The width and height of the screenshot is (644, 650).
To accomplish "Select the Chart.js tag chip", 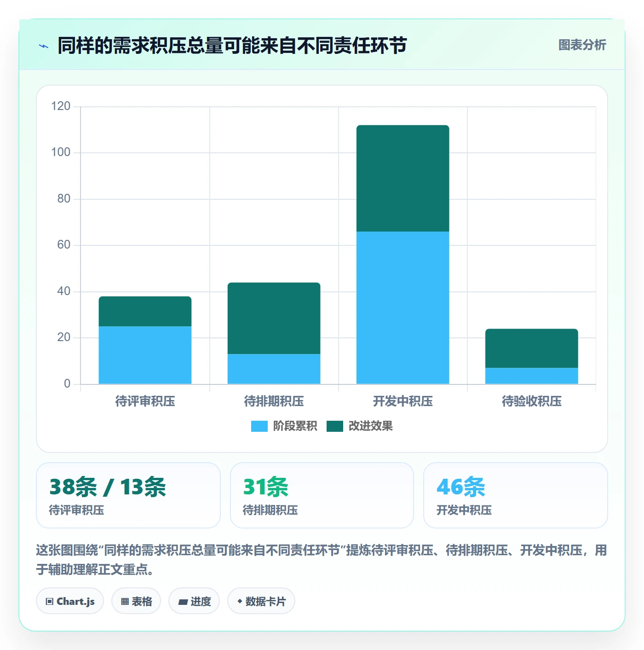I will [70, 601].
